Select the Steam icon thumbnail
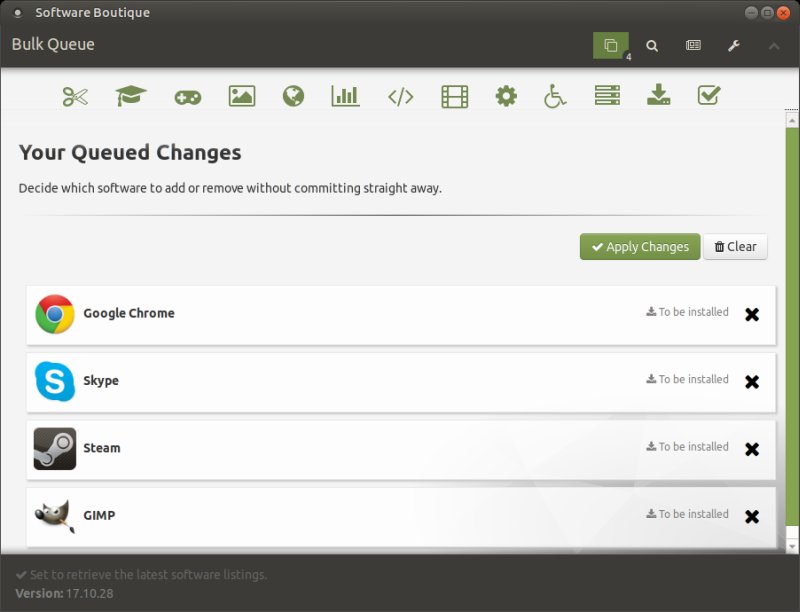The width and height of the screenshot is (800, 612). [x=55, y=449]
